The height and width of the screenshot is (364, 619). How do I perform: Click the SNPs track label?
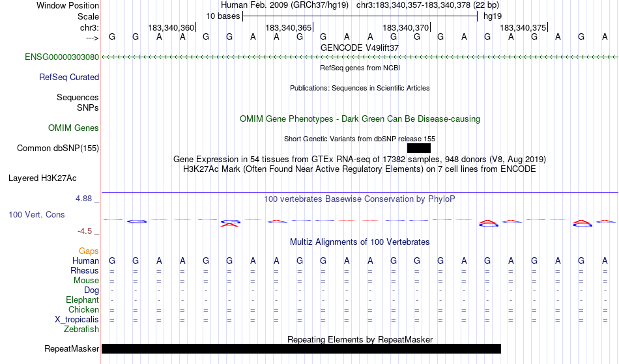click(x=88, y=107)
